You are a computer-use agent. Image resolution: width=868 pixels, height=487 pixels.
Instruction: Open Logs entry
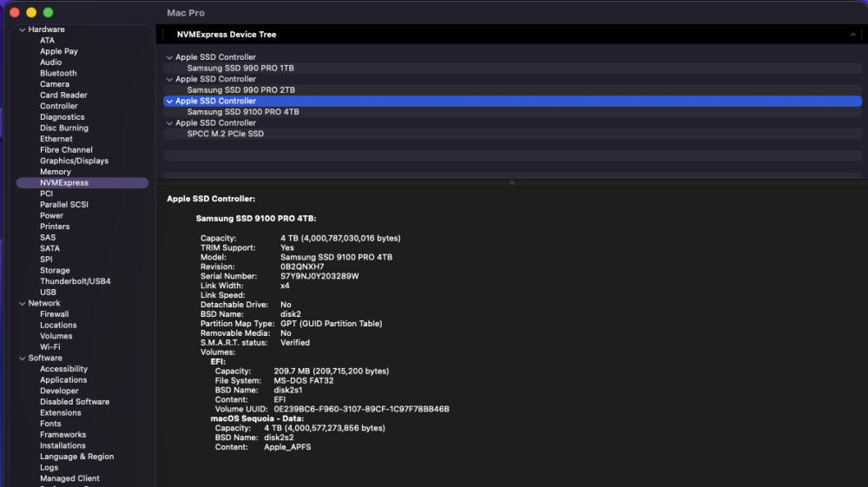point(49,468)
